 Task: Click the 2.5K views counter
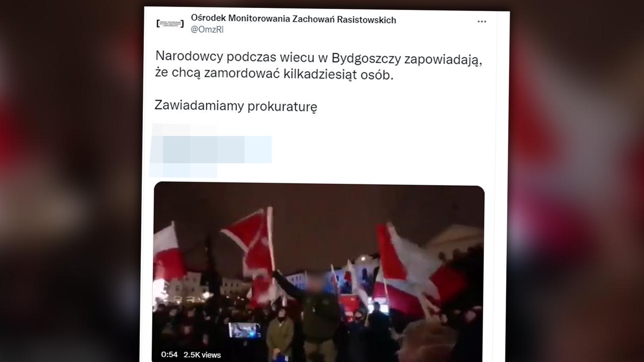tap(202, 354)
